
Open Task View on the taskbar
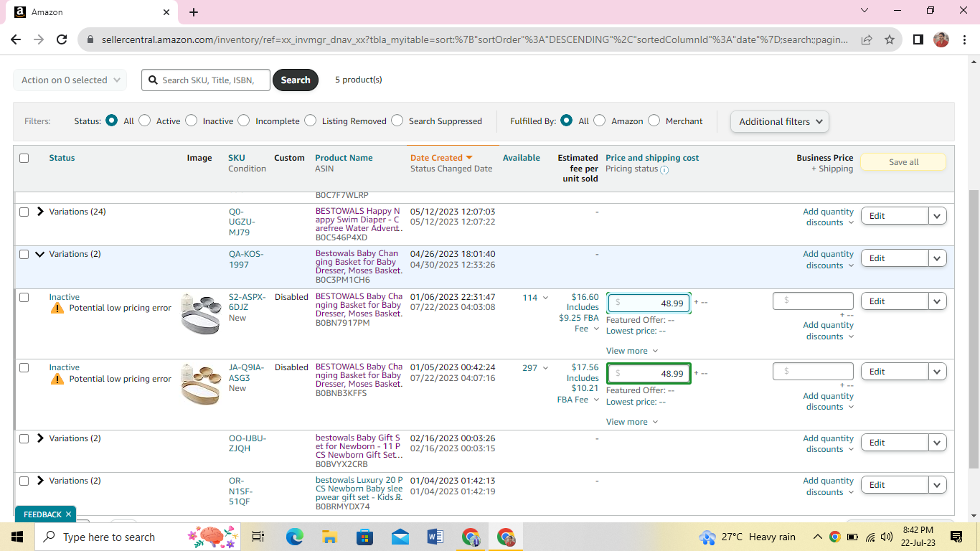[x=258, y=537]
